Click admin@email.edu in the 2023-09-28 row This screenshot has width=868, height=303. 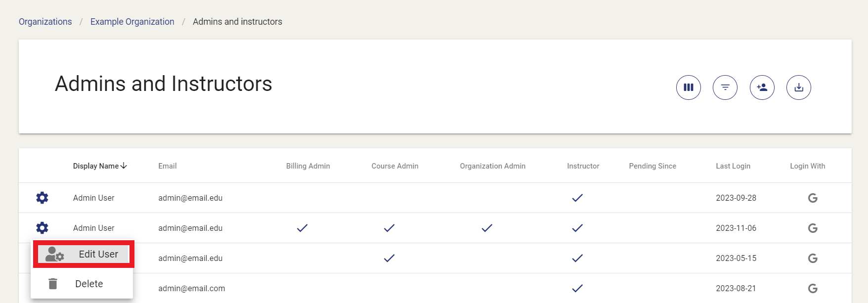(x=190, y=198)
